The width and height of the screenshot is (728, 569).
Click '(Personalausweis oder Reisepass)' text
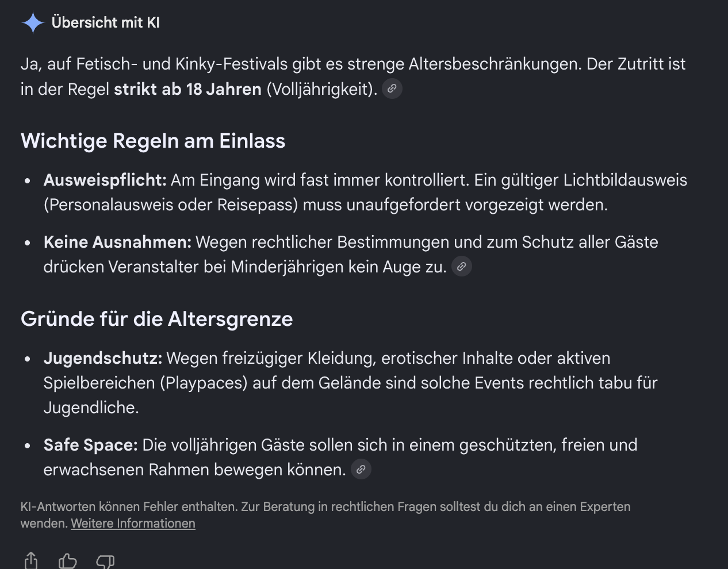(171, 205)
